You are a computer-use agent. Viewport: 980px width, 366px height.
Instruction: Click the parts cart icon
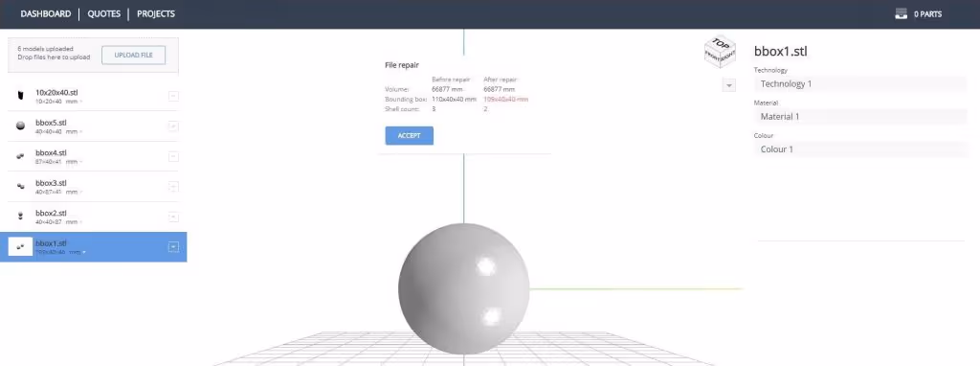(901, 13)
